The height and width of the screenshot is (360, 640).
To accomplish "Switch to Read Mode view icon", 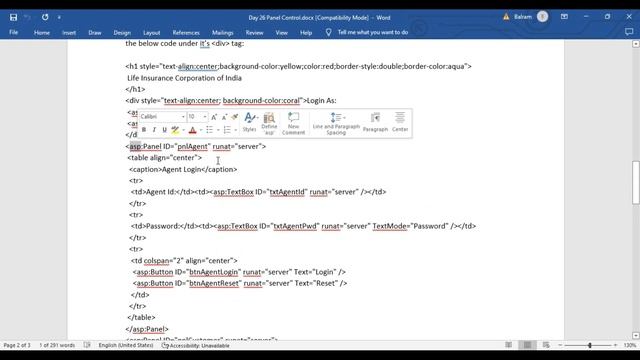I will (508, 345).
